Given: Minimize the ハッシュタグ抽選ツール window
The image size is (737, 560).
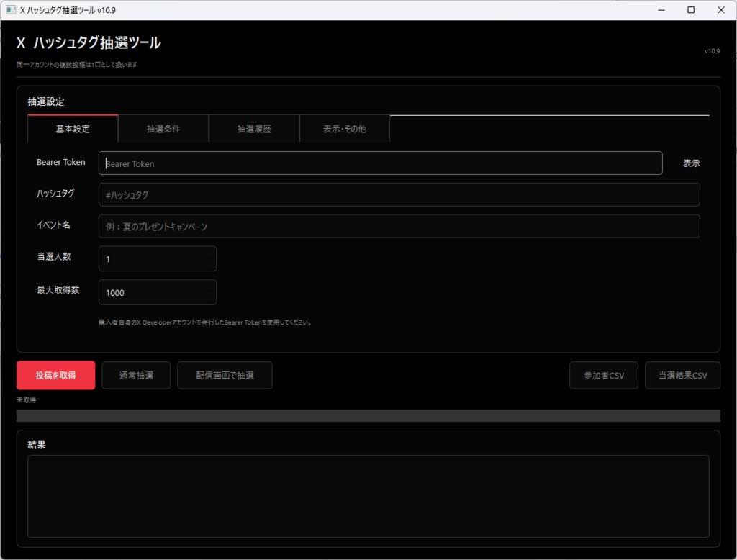Looking at the screenshot, I should [x=661, y=10].
